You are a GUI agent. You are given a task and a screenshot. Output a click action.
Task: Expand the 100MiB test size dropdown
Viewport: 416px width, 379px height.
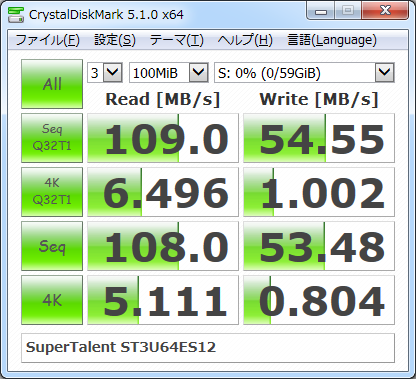point(199,72)
